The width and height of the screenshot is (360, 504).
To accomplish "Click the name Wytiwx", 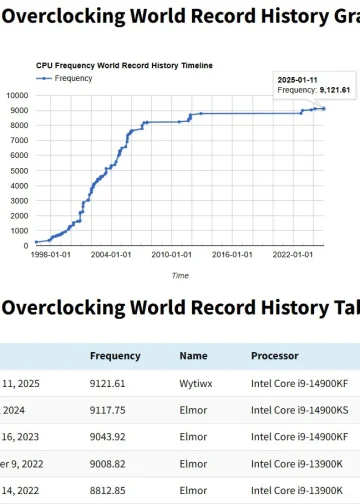I will pos(196,384).
